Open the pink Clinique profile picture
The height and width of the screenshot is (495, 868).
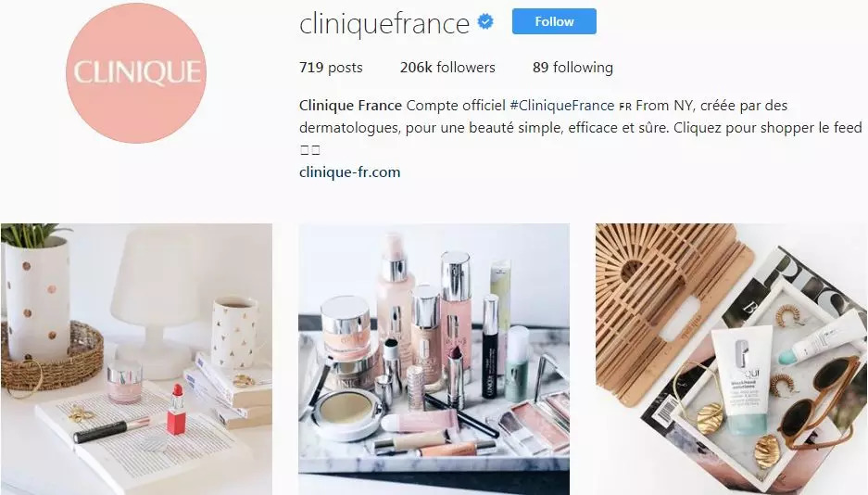click(136, 72)
